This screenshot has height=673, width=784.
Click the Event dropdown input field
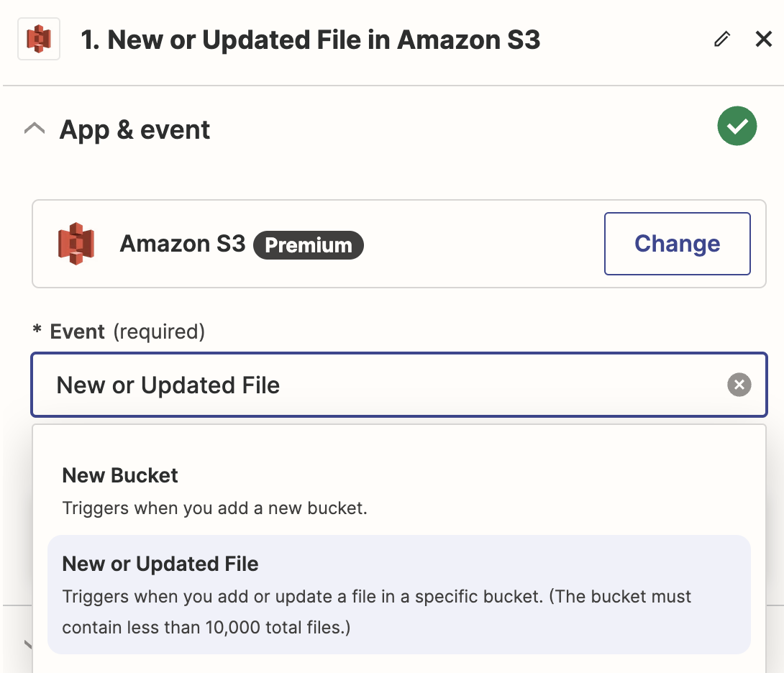coord(399,385)
